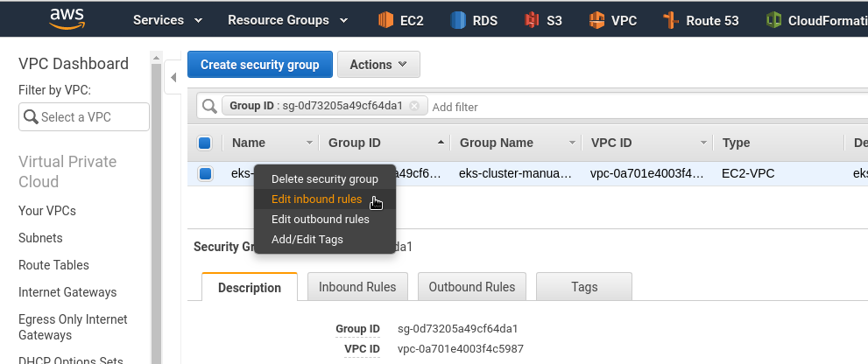Image resolution: width=868 pixels, height=364 pixels.
Task: Open the Name column filter arrow
Action: [309, 143]
